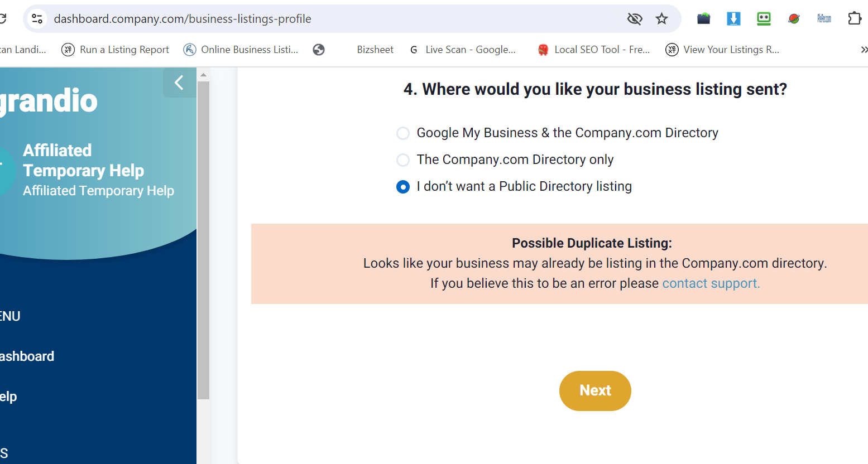Choose I don't want a Public Directory listing

pos(403,187)
